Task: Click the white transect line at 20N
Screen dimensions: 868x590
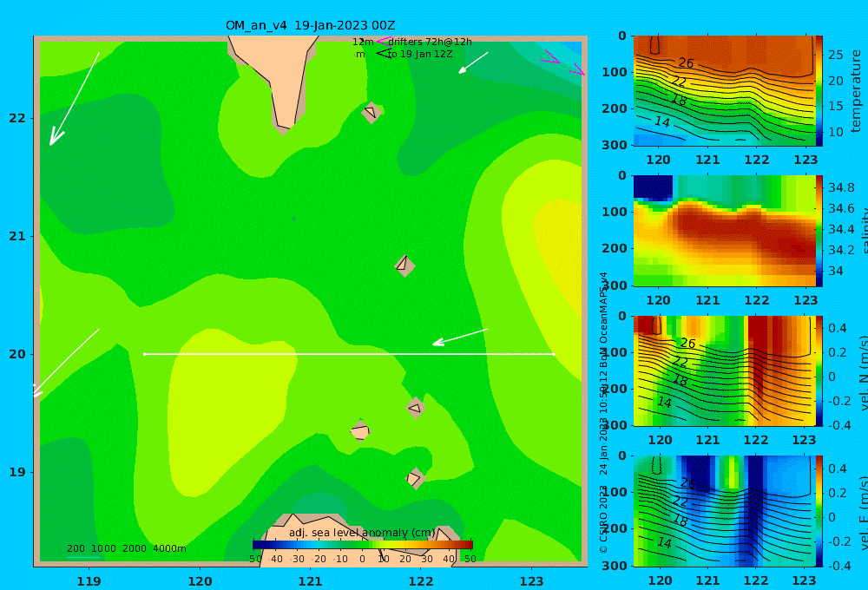Action: [x=349, y=354]
